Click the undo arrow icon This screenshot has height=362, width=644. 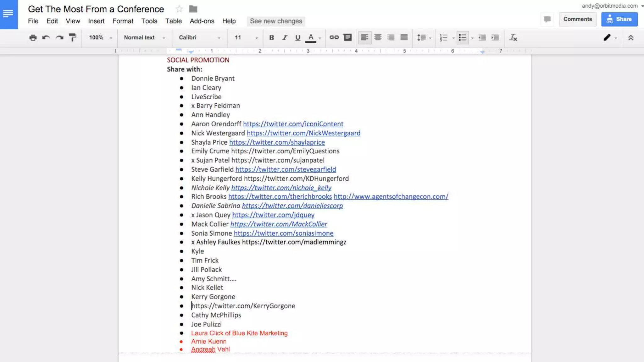(x=46, y=38)
